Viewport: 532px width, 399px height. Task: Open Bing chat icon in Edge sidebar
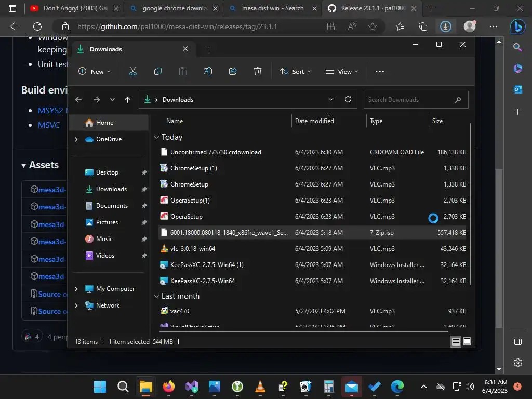[518, 26]
